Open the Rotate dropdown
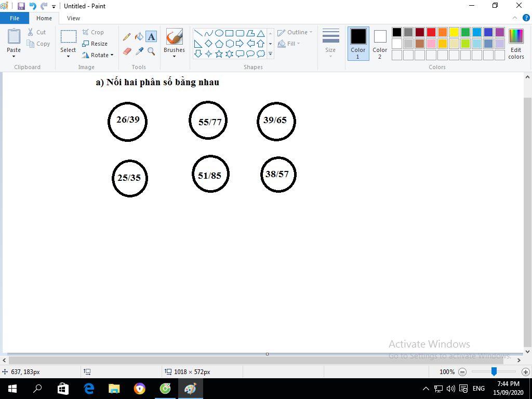The width and height of the screenshot is (532, 399). [x=98, y=55]
